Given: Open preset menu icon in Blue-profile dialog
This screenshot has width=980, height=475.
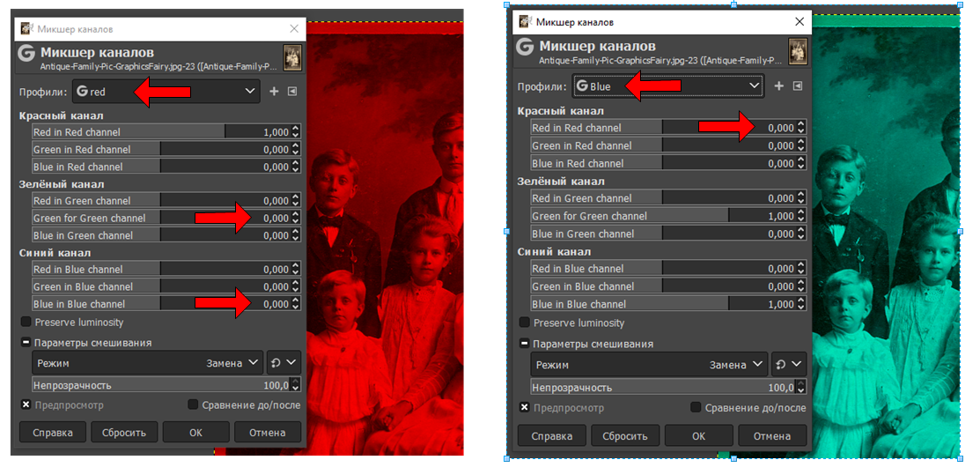Looking at the screenshot, I should tap(798, 85).
